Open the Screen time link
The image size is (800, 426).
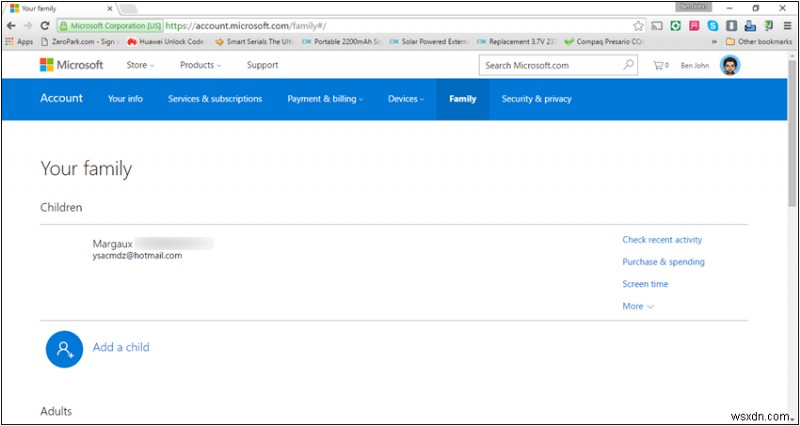645,284
